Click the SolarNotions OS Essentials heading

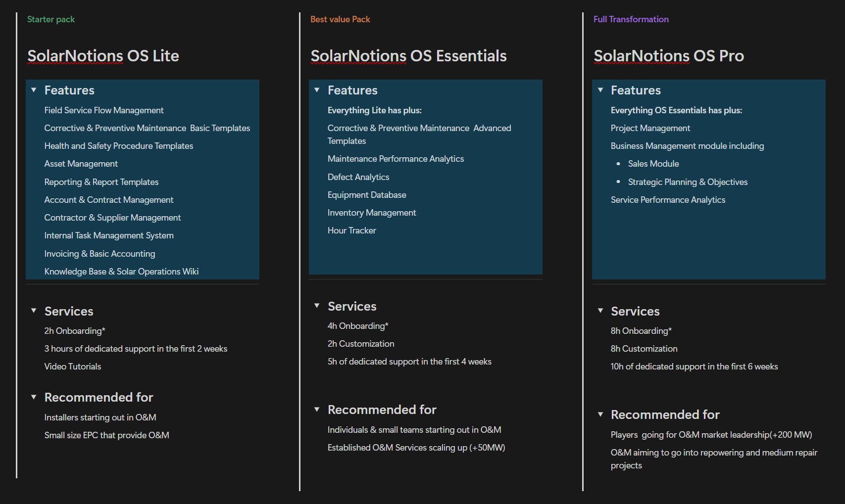click(408, 56)
